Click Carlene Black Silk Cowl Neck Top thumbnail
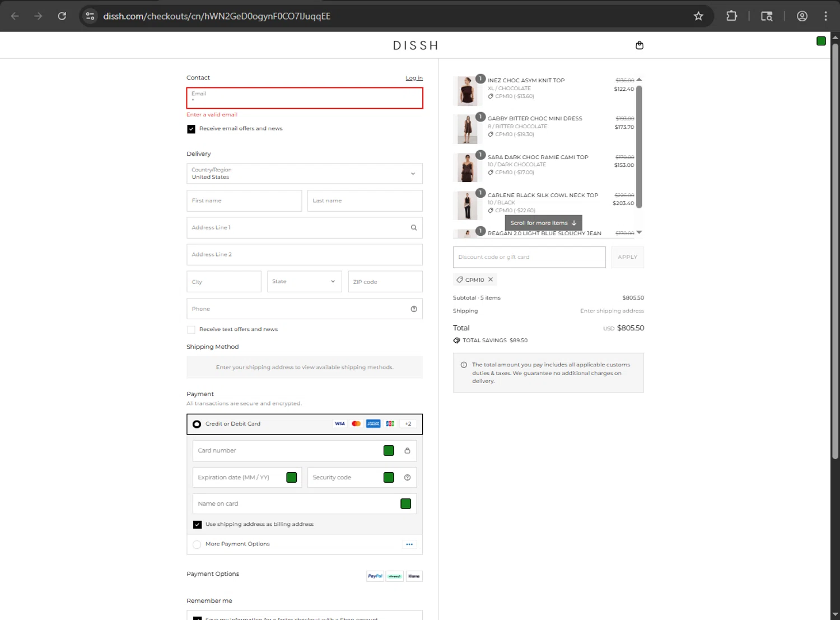The image size is (840, 620). click(x=467, y=206)
